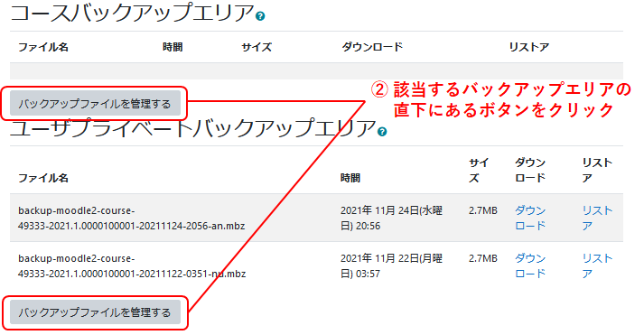Click ダウンロード header in user private backup table
The width and height of the screenshot is (644, 335).
click(x=530, y=171)
